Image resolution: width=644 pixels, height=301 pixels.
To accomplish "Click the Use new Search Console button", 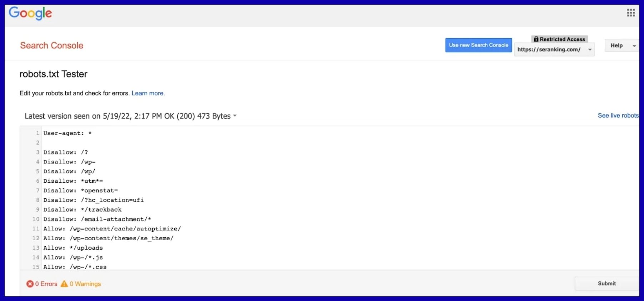I will pyautogui.click(x=478, y=45).
